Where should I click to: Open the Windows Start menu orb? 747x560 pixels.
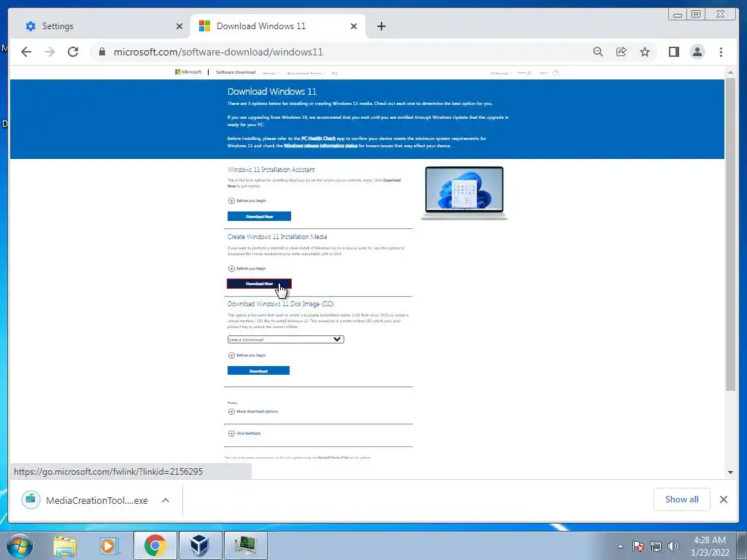(x=20, y=545)
